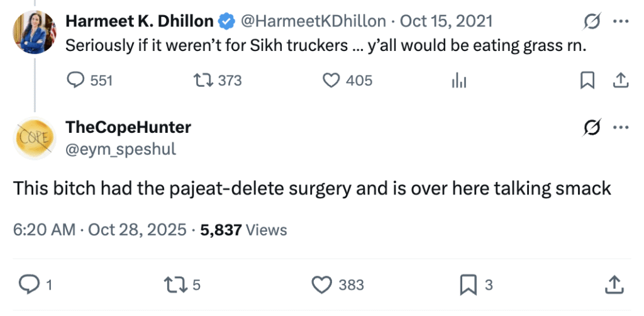The height and width of the screenshot is (316, 644).
Task: Open Harmeet K. Dhillon's profile picture
Action: (35, 31)
